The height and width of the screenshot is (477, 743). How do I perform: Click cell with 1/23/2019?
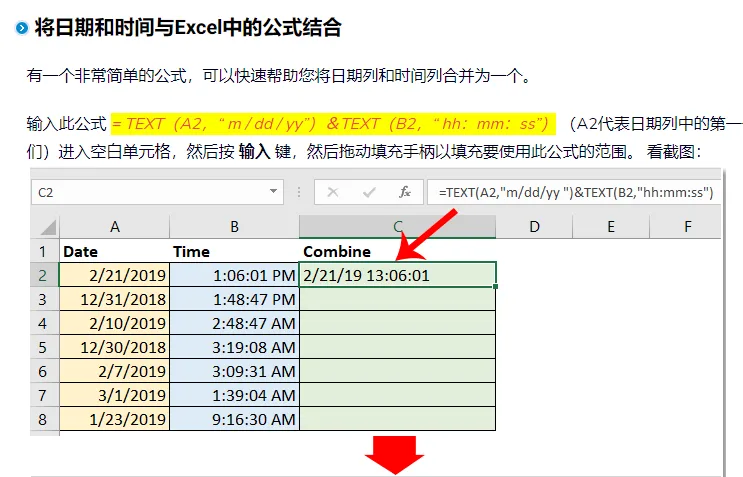[x=114, y=419]
